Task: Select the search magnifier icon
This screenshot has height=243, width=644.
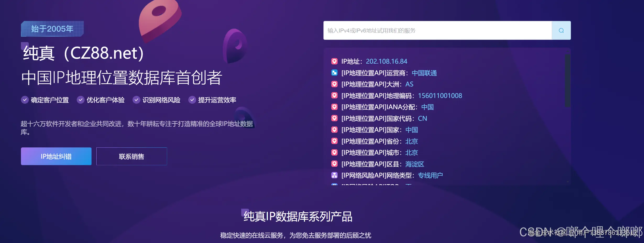Action: pos(561,30)
